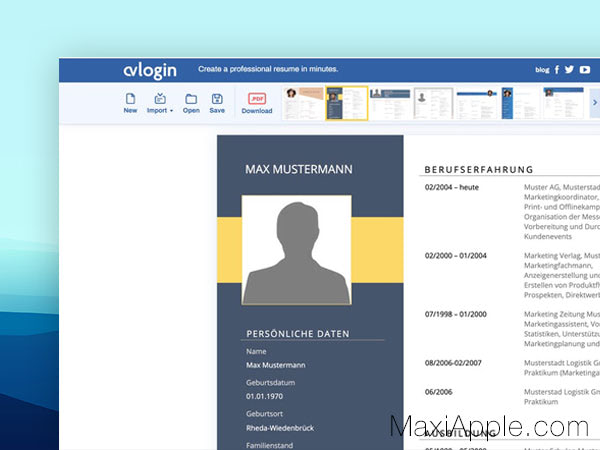Image resolution: width=600 pixels, height=450 pixels.
Task: Select the template with bright blue left sidebar
Action: tap(520, 103)
